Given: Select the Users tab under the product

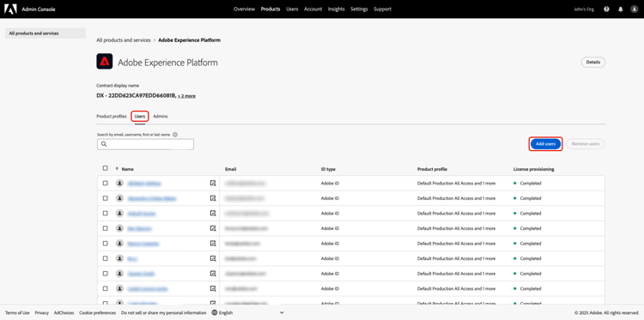Looking at the screenshot, I should coord(140,117).
